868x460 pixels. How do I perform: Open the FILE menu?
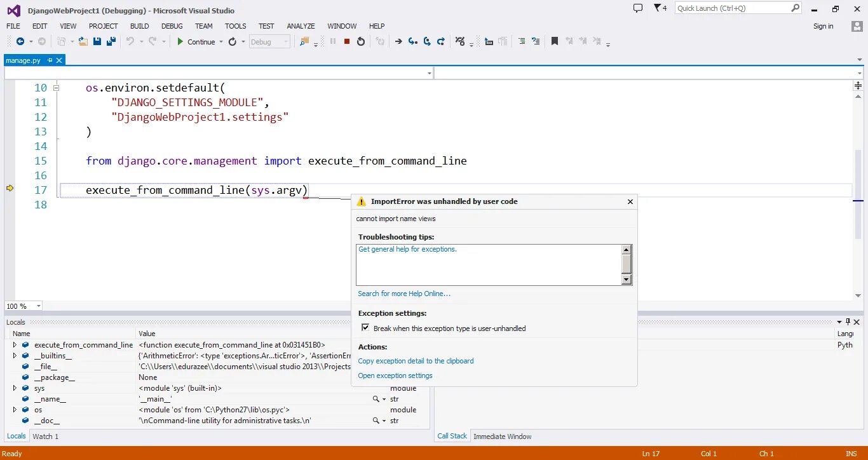click(13, 26)
